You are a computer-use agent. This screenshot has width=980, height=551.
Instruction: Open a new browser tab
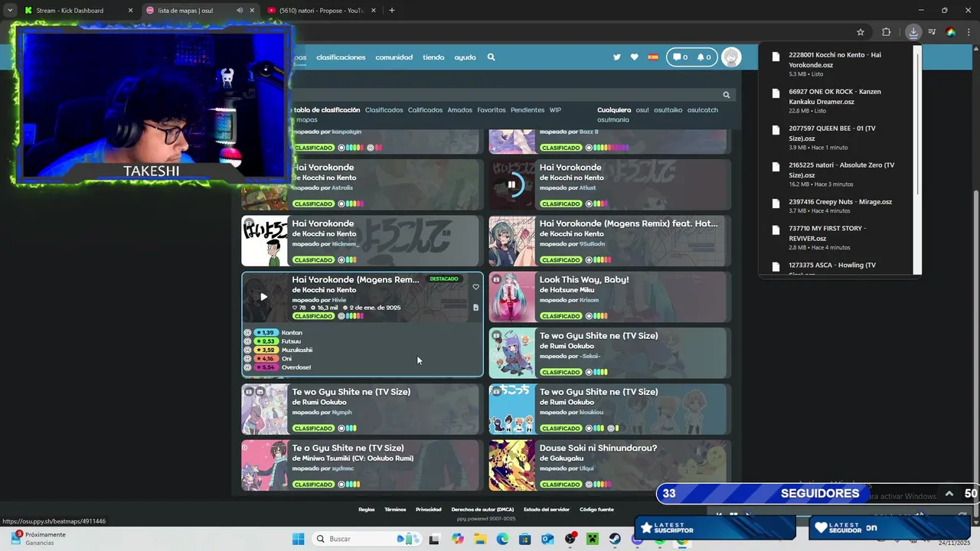pos(392,11)
